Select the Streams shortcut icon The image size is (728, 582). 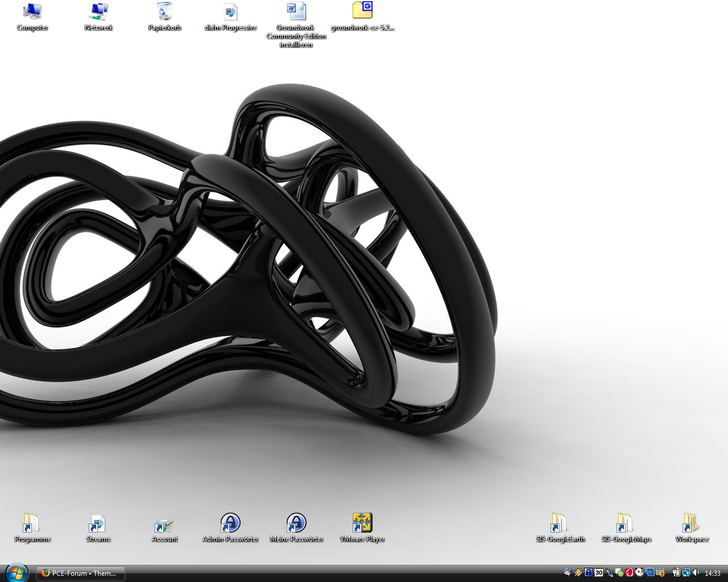point(98,523)
